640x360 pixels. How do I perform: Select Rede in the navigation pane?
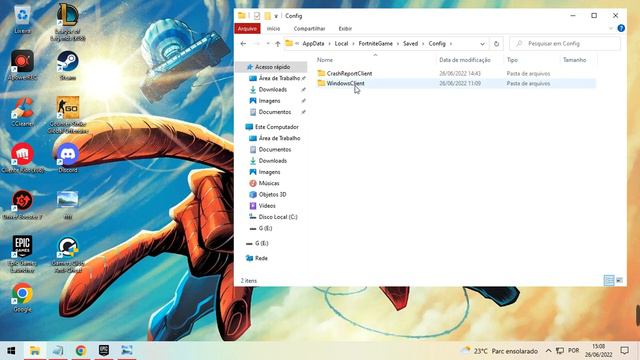(261, 258)
